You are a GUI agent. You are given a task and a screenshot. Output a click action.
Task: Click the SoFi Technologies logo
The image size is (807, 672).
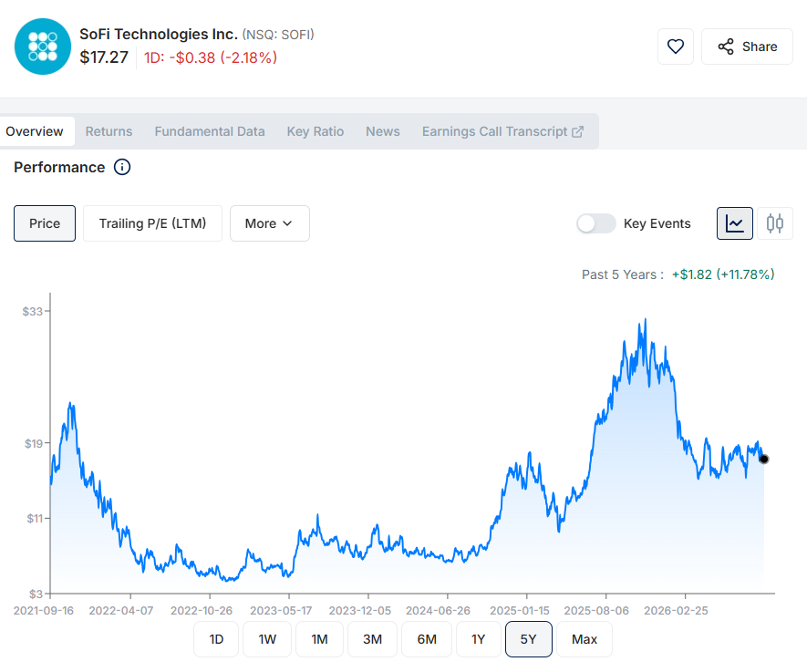pyautogui.click(x=43, y=47)
